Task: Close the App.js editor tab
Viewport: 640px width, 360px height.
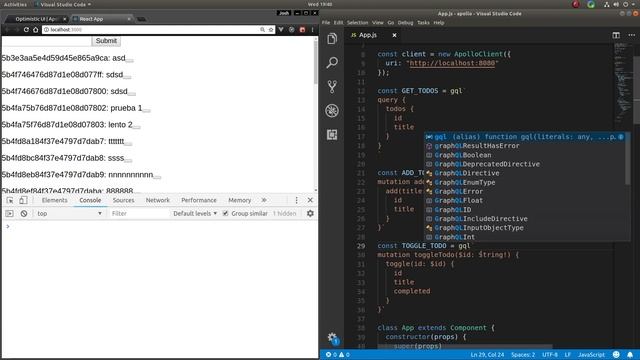Action: click(394, 35)
